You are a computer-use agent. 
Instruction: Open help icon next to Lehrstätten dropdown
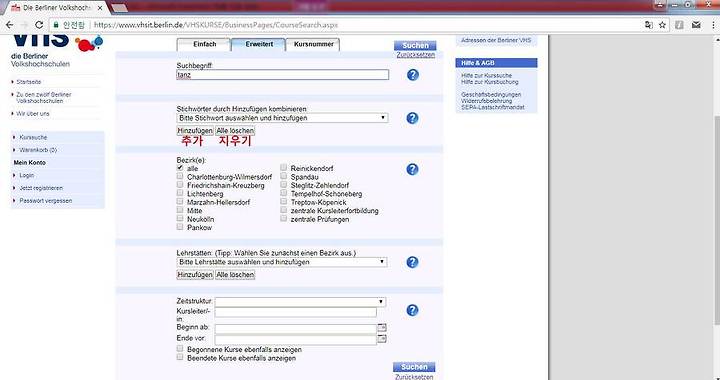(x=412, y=262)
